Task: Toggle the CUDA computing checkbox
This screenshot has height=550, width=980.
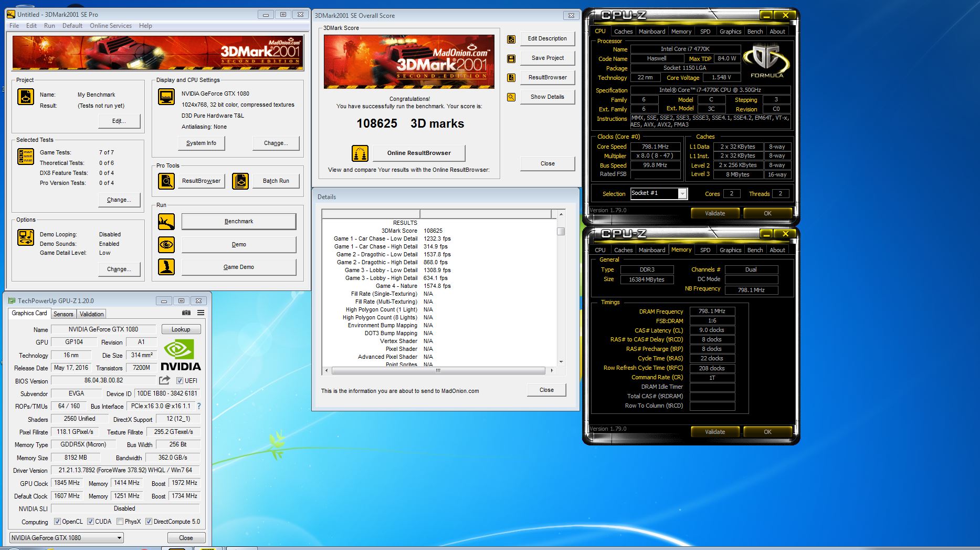Action: coord(90,522)
